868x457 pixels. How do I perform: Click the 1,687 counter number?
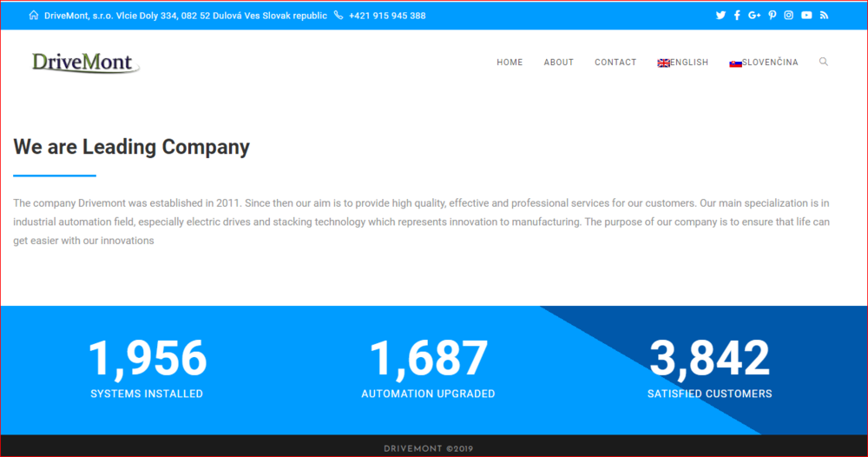click(x=429, y=359)
